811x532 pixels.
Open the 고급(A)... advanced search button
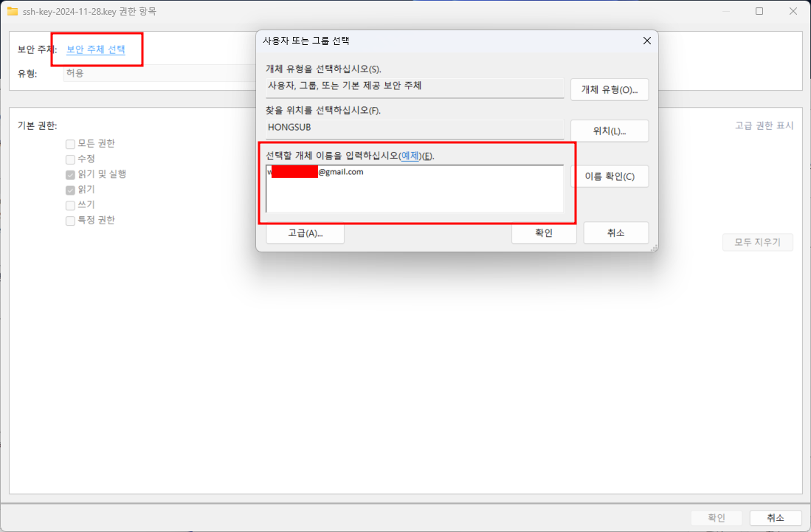(x=306, y=233)
